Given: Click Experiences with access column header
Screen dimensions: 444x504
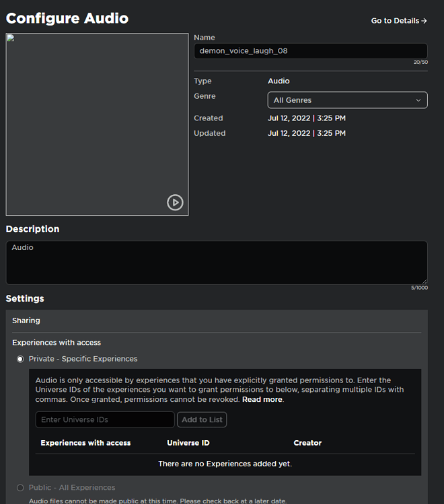Looking at the screenshot, I should 85,443.
